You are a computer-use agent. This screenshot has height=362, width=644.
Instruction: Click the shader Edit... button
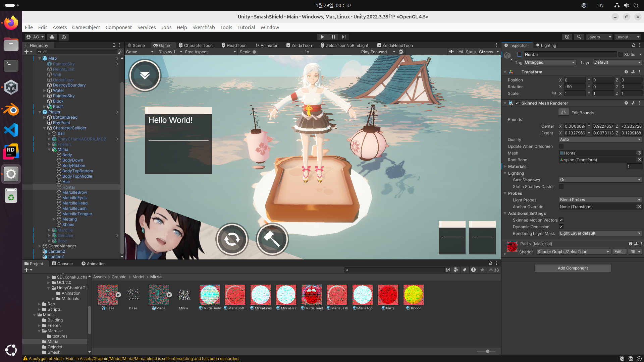pyautogui.click(x=619, y=252)
